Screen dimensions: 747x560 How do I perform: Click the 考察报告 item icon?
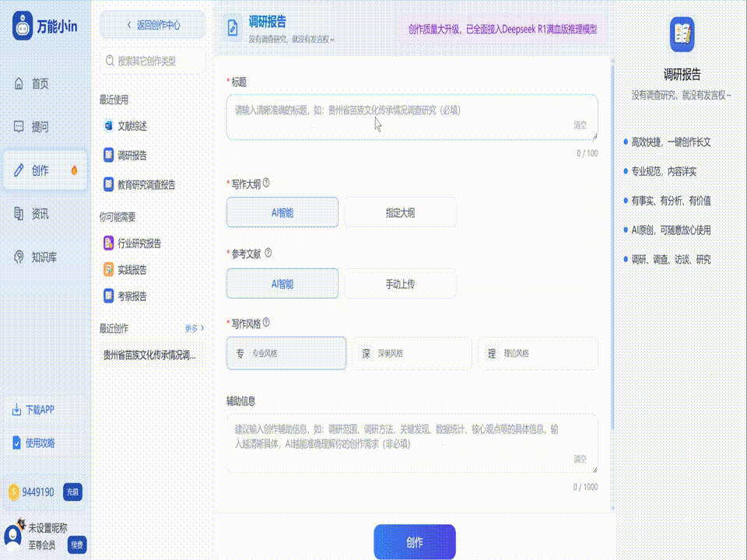(x=109, y=296)
